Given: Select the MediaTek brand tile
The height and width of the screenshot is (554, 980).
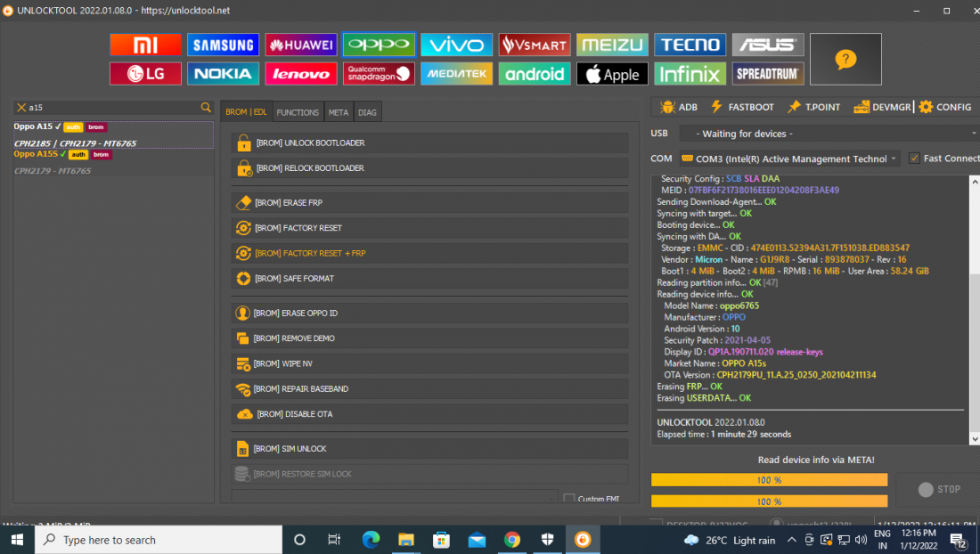Looking at the screenshot, I should [x=456, y=74].
